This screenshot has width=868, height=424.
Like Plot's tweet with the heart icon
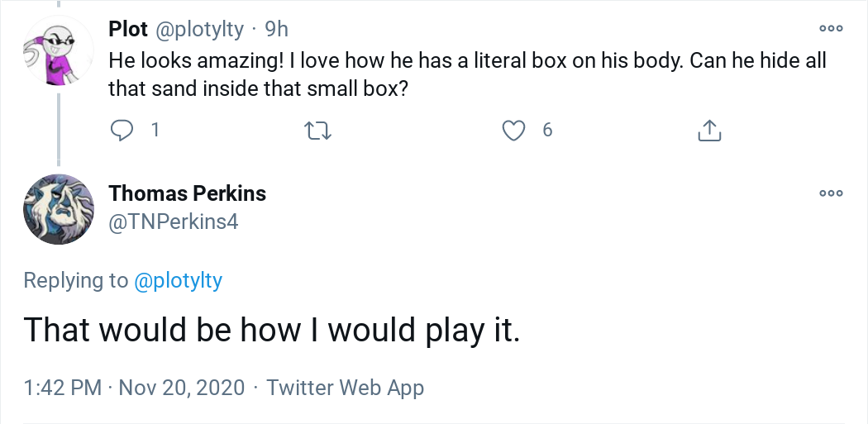click(x=514, y=130)
